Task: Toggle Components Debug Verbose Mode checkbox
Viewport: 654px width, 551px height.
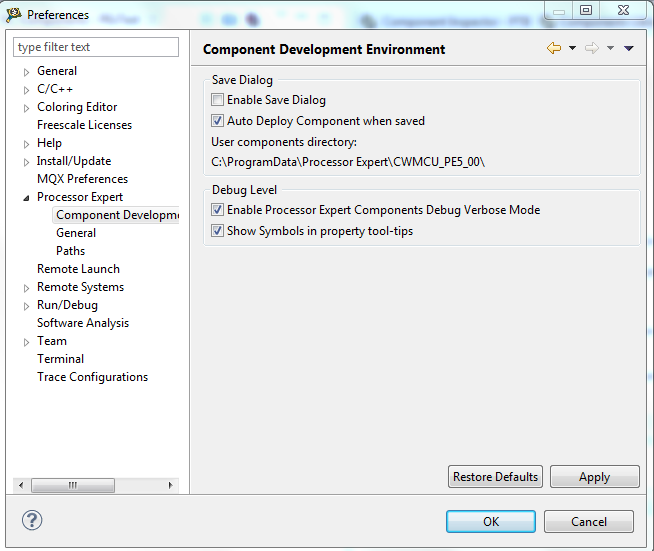Action: pos(217,209)
